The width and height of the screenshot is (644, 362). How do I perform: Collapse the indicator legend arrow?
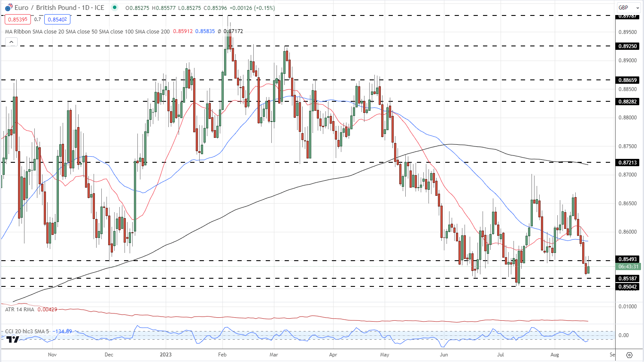point(11,42)
